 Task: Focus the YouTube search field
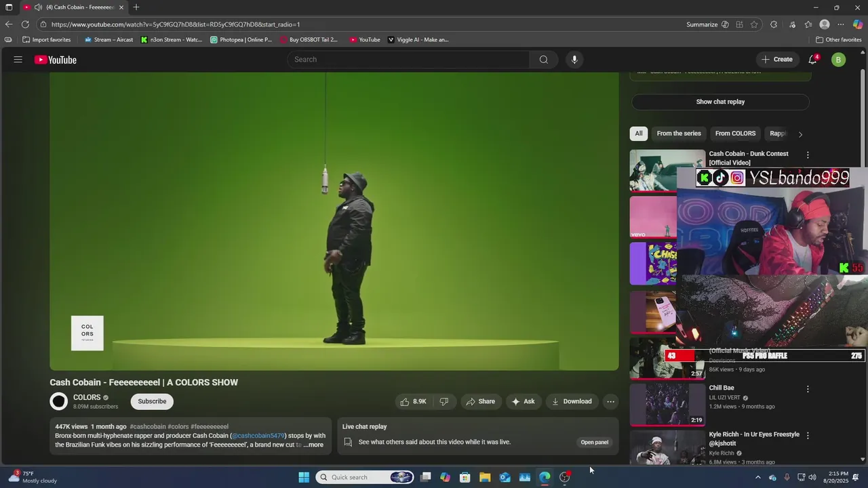[408, 60]
